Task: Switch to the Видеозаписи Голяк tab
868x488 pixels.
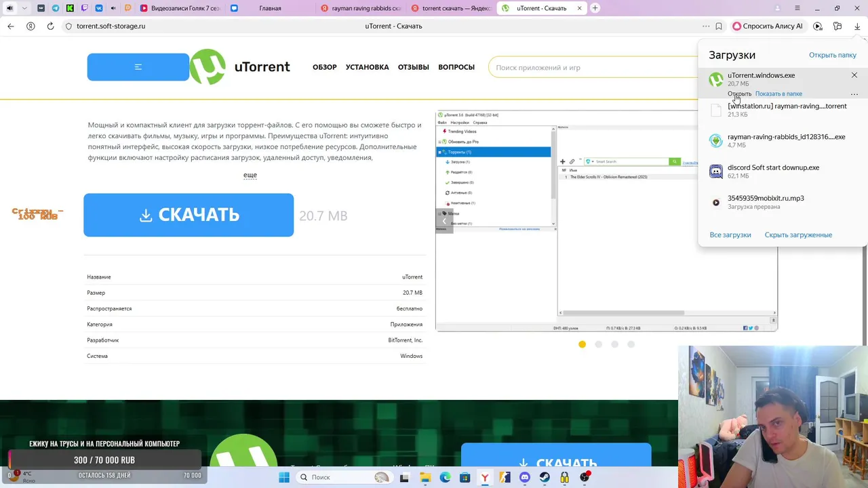Action: 180,8
